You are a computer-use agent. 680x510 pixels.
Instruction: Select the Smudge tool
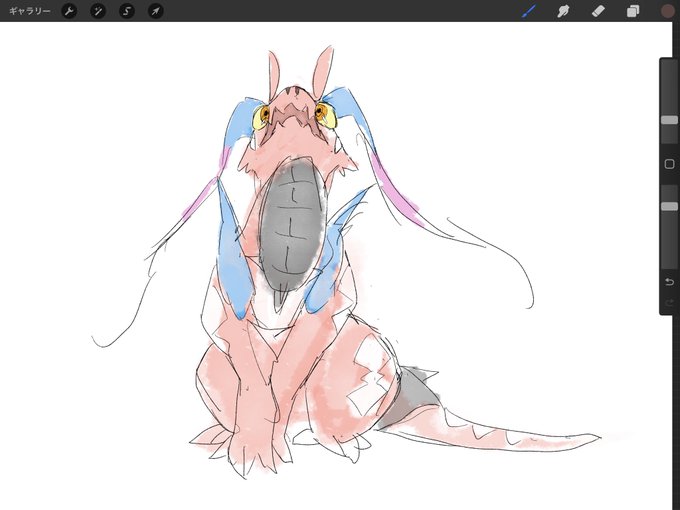tap(563, 11)
